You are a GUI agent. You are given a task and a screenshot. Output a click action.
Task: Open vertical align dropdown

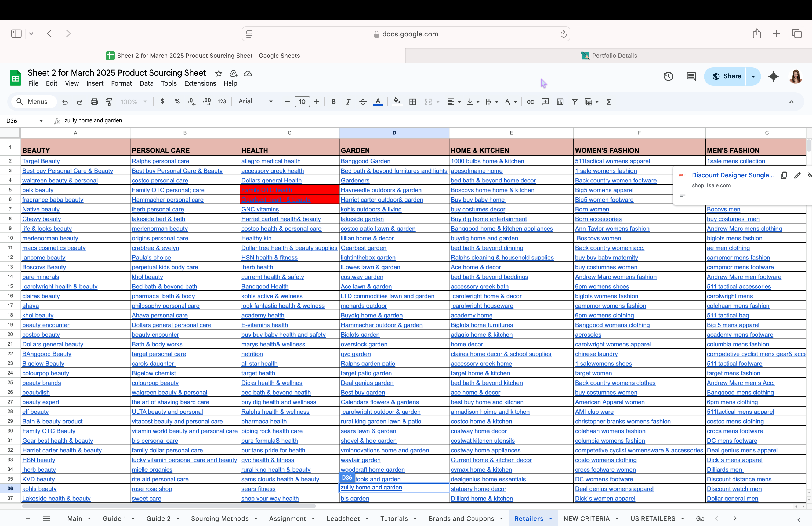tap(473, 102)
